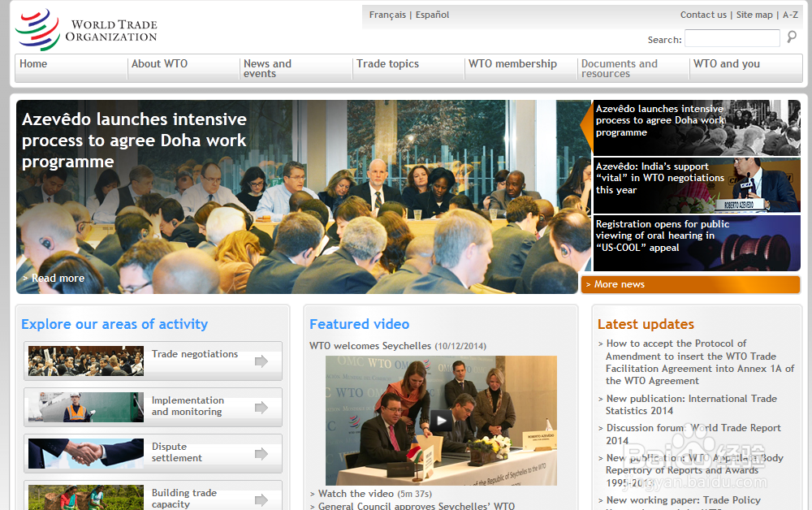Image resolution: width=812 pixels, height=510 pixels.
Task: Click Dispute settlement handshake thumbnail
Action: point(86,454)
